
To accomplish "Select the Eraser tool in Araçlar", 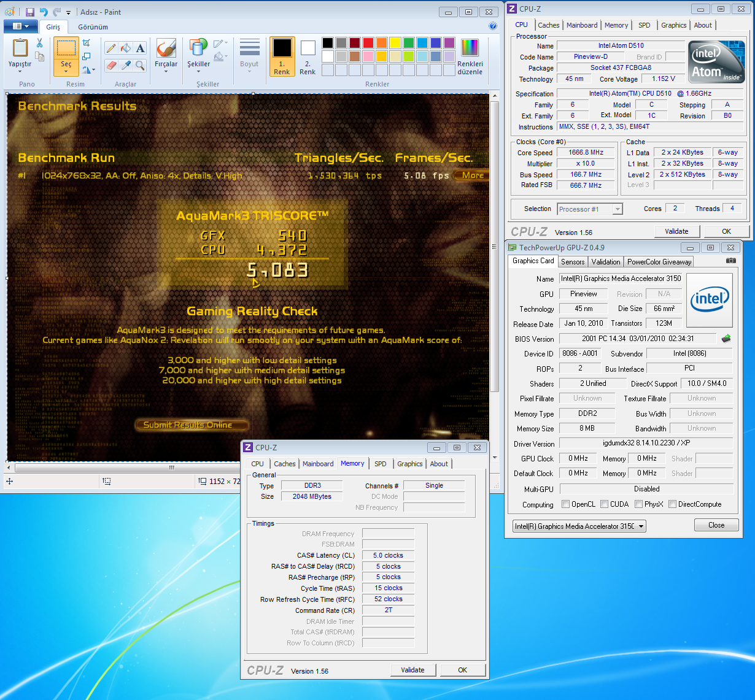I will coord(111,65).
